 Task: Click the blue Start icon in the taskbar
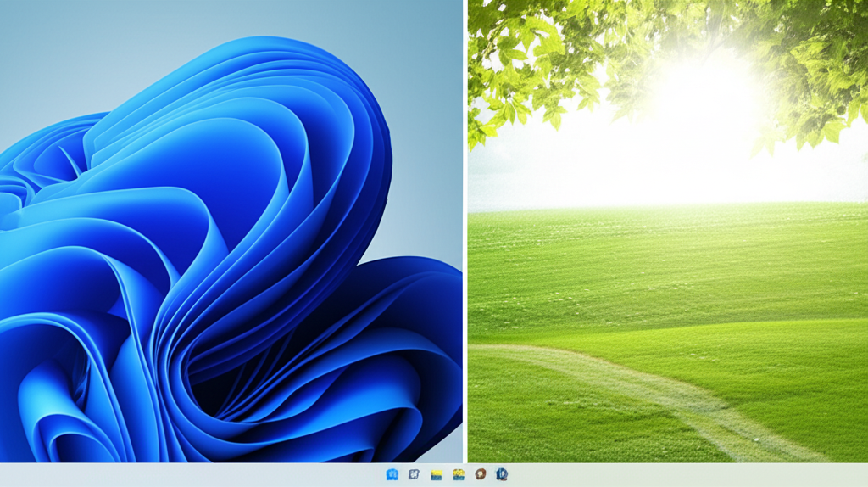pyautogui.click(x=392, y=475)
